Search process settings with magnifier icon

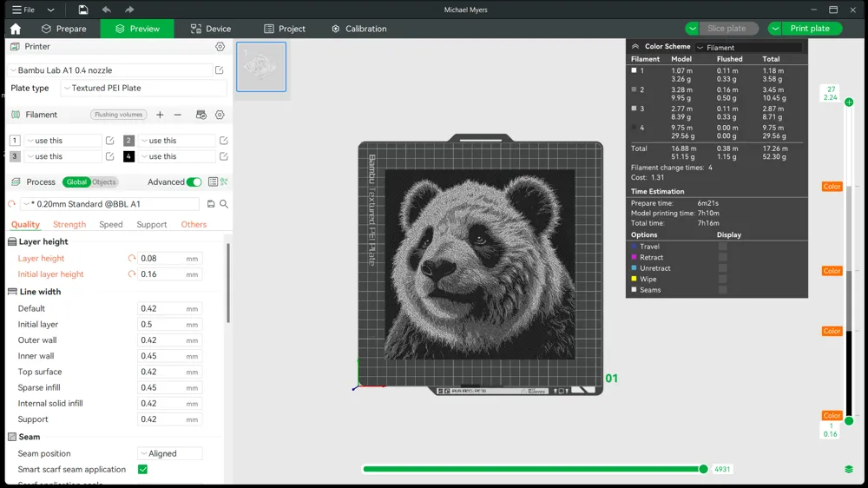(x=224, y=204)
